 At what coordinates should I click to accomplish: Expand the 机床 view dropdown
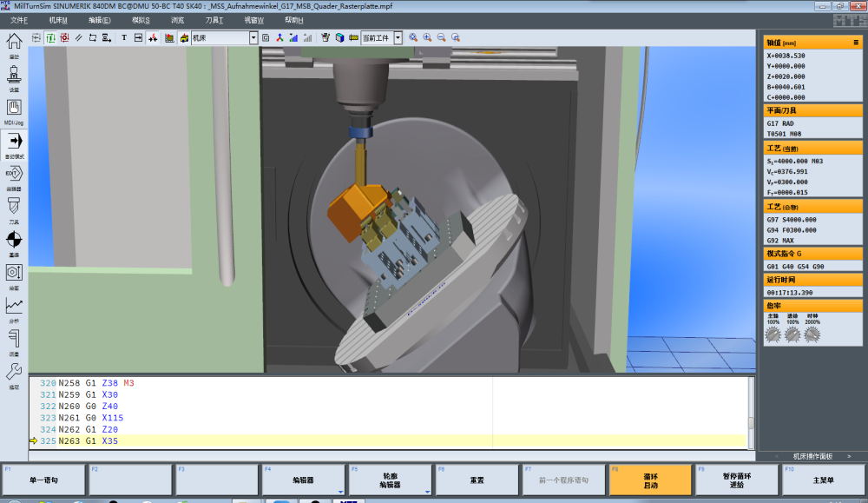tap(253, 38)
